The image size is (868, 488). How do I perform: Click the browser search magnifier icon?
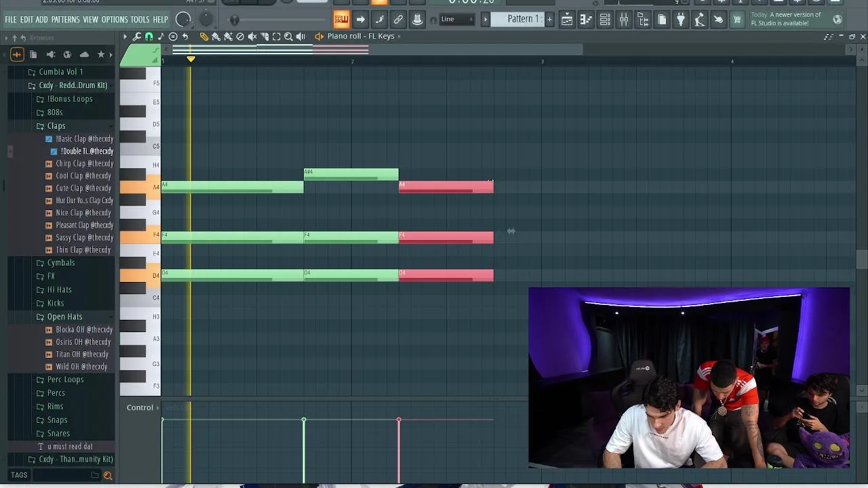pyautogui.click(x=107, y=476)
